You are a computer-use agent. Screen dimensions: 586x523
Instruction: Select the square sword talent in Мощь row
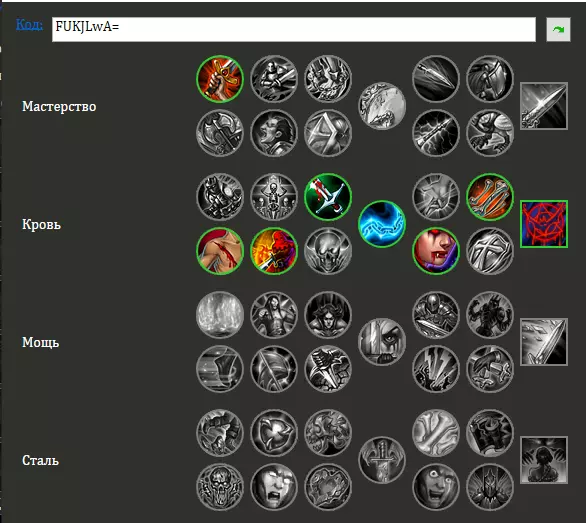click(x=544, y=342)
